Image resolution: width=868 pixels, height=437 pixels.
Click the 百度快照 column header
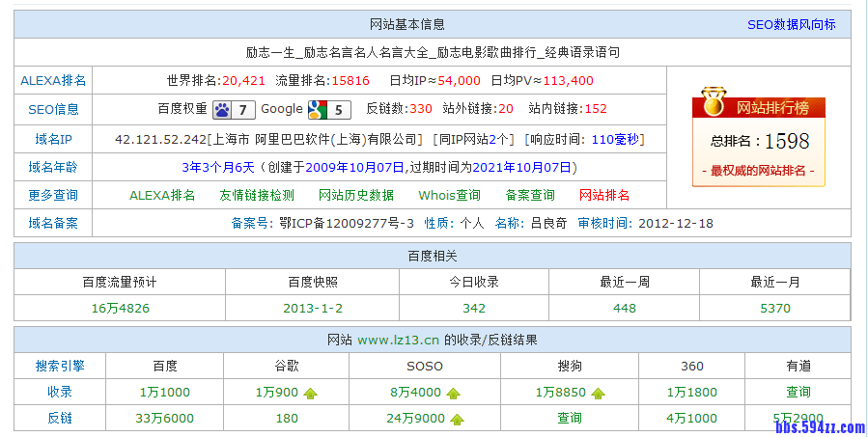313,282
